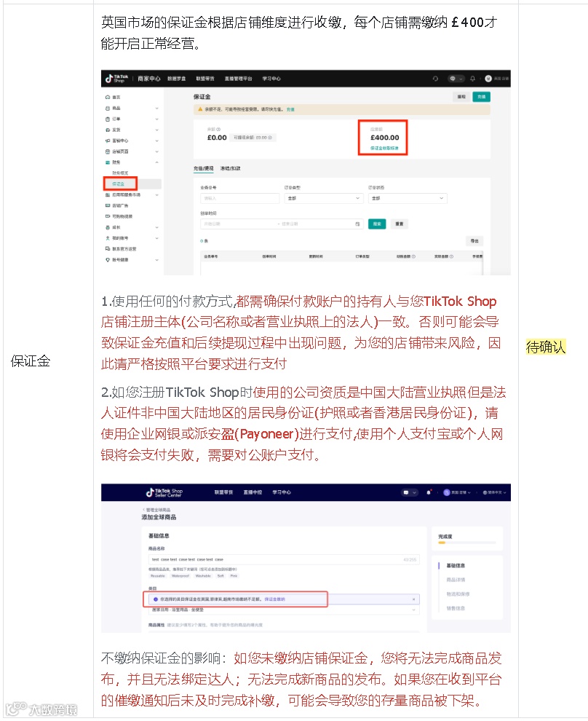The height and width of the screenshot is (721, 588).
Task: Open the 可购物视频 sidebar icon
Action: (108, 216)
